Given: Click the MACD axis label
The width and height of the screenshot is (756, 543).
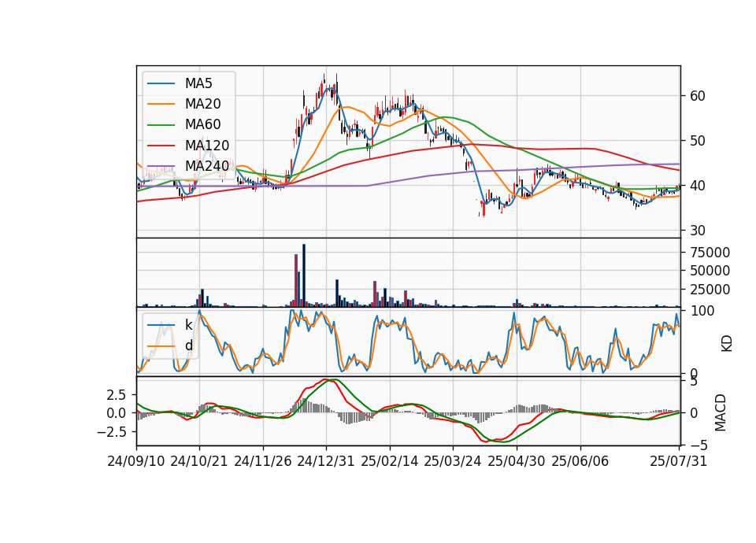Looking at the screenshot, I should tap(721, 412).
